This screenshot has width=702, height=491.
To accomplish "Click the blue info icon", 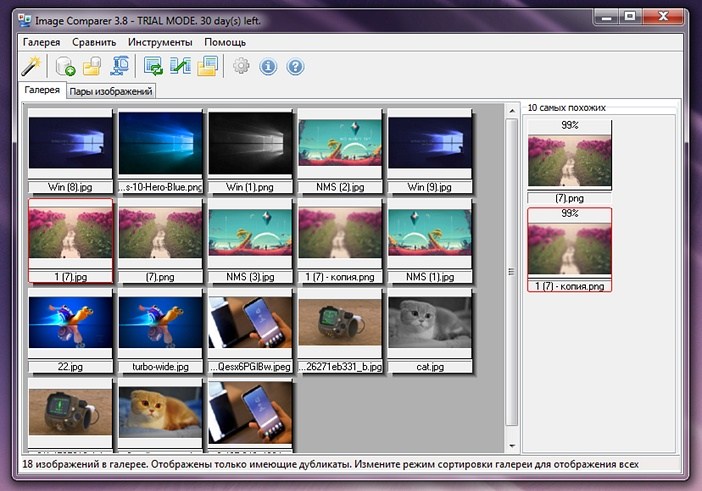I will (268, 67).
